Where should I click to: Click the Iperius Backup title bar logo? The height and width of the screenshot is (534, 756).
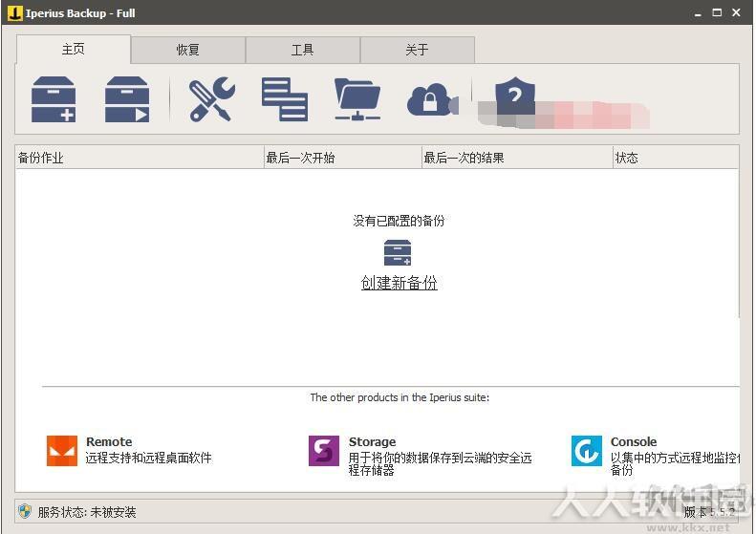[15, 13]
